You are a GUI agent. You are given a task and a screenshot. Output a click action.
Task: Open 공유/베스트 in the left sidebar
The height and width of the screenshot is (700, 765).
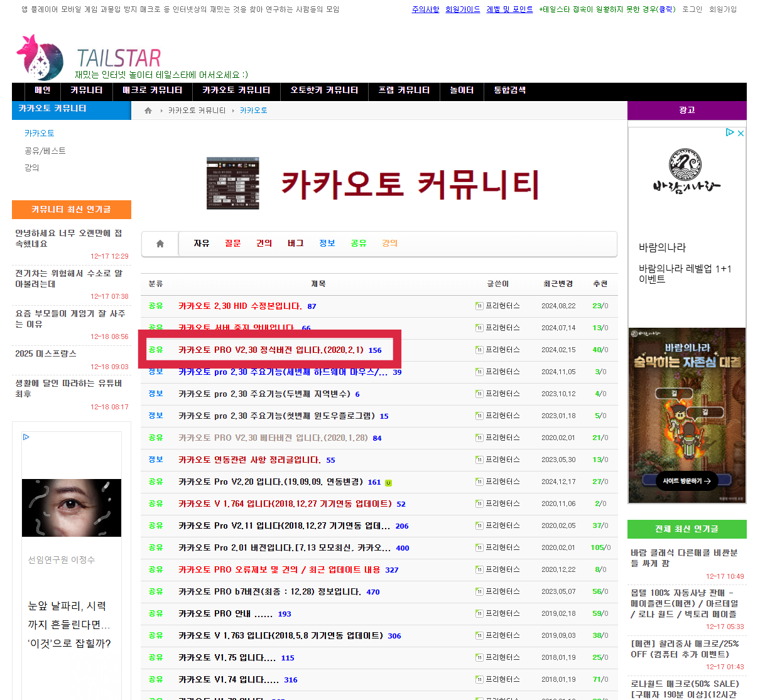[45, 151]
